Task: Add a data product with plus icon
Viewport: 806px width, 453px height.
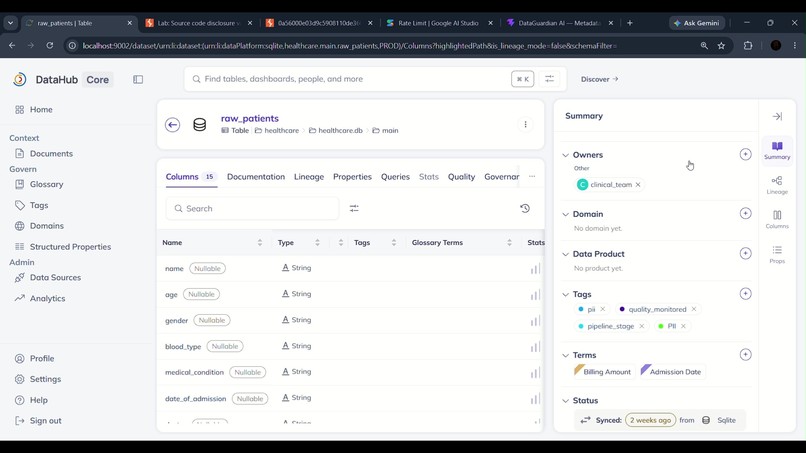Action: coord(745,253)
